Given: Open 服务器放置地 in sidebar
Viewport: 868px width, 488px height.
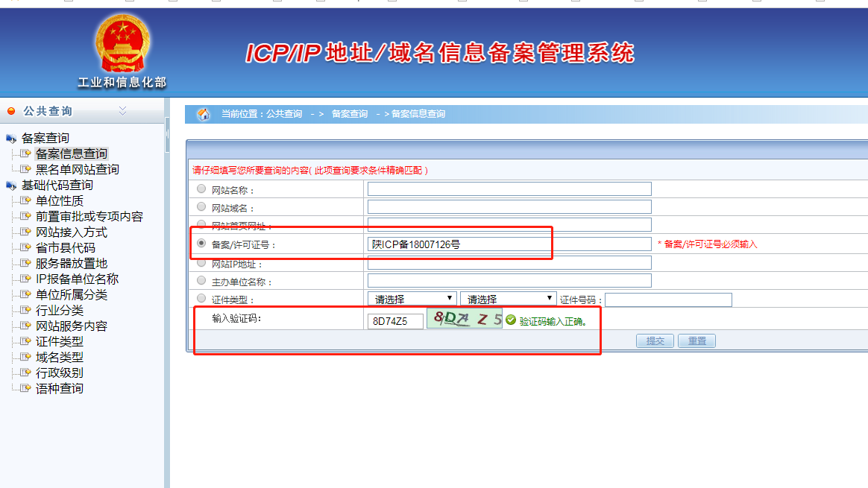Looking at the screenshot, I should click(71, 263).
